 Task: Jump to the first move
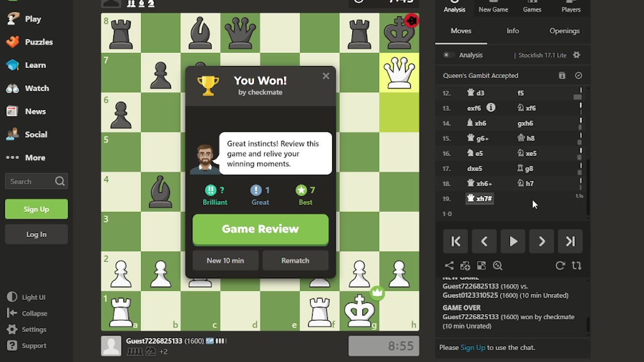(x=456, y=242)
